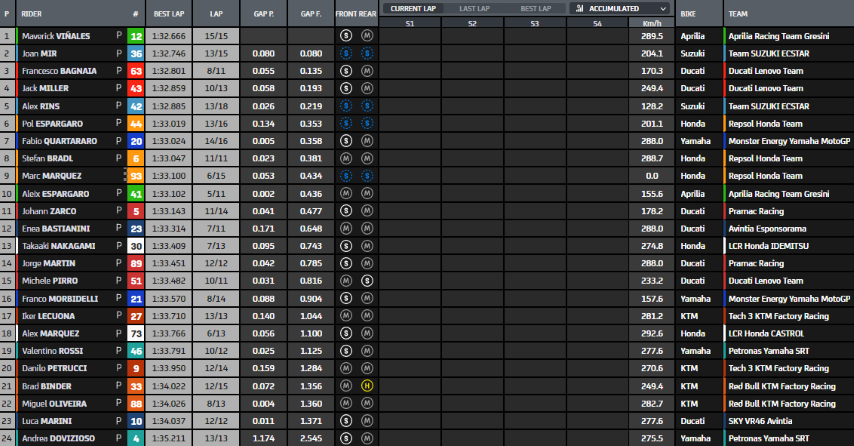Viewport: 854px width, 446px height.
Task: Click Jack Miller's red number 43 badge
Action: pos(135,88)
